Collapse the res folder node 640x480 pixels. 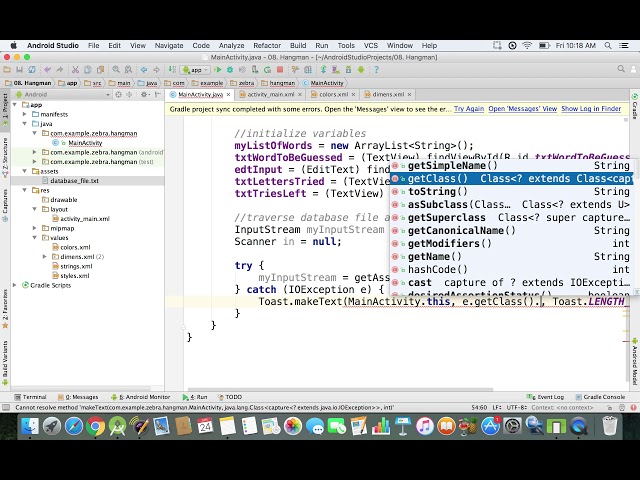25,190
